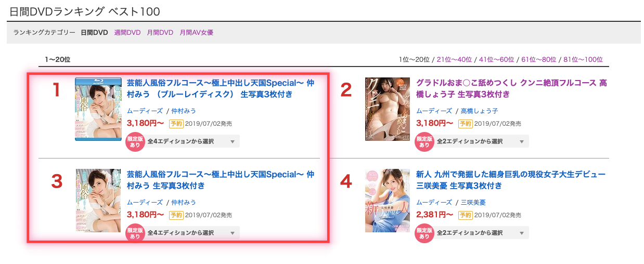Open the 全4エディションから選択 dropdown for rank 1
The width and height of the screenshot is (644, 264).
coord(191,141)
